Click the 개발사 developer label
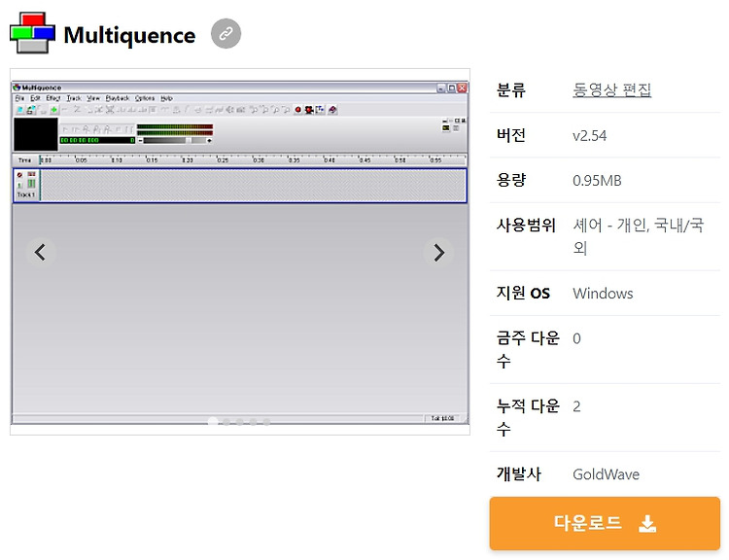Viewport: 729px width, 560px height. point(519,473)
